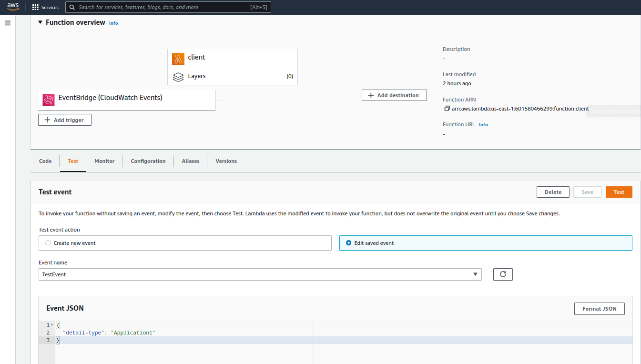Click the AWS logo home icon
This screenshot has width=641, height=364.
[13, 7]
